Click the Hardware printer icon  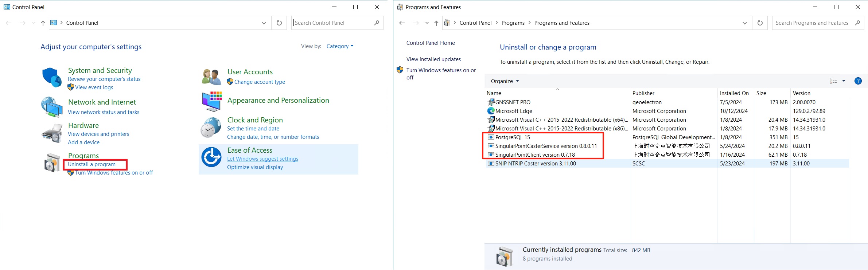pyautogui.click(x=52, y=133)
